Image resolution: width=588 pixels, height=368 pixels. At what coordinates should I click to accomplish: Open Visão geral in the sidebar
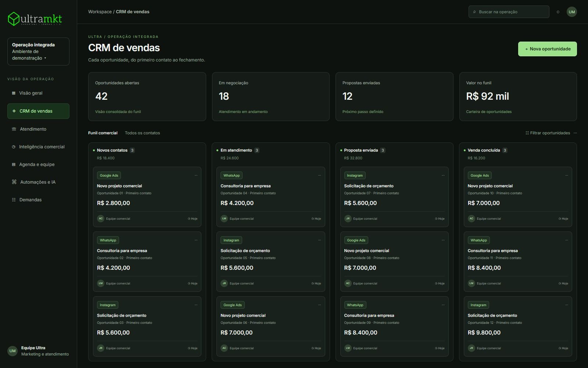pyautogui.click(x=38, y=93)
